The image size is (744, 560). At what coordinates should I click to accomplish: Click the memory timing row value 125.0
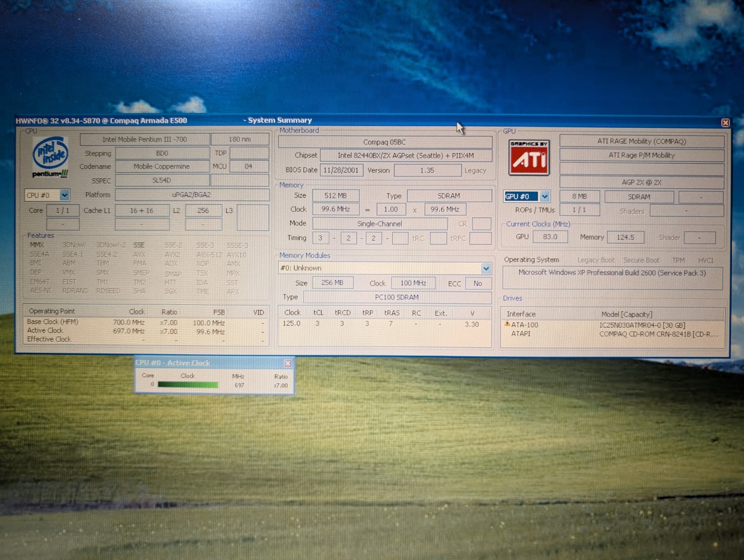pos(292,324)
